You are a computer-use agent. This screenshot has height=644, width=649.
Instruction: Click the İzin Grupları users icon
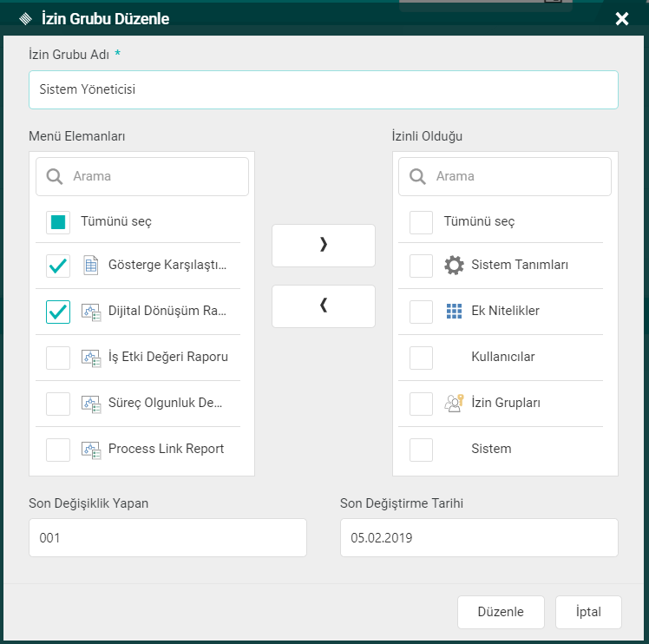(454, 403)
